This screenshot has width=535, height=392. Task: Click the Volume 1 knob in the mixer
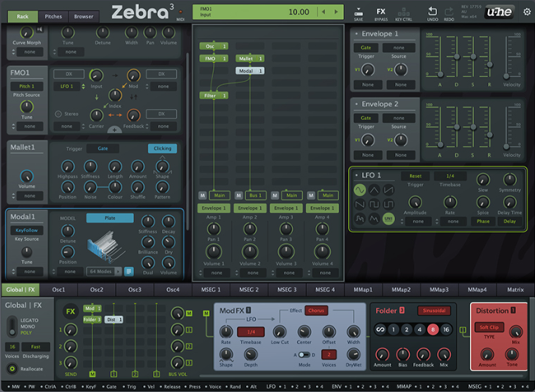click(x=214, y=252)
